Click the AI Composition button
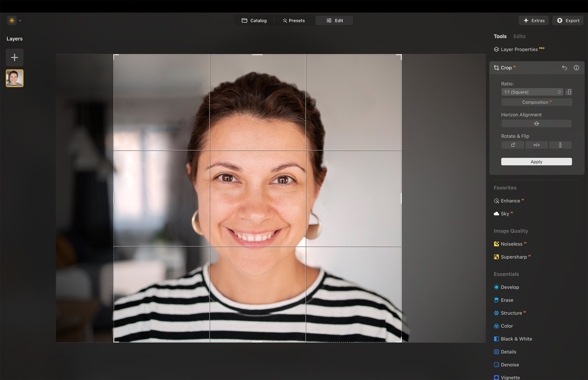 tap(536, 102)
